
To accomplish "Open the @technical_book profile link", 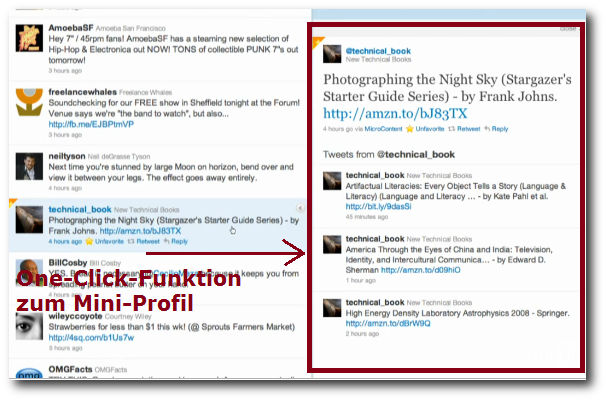I will point(378,51).
